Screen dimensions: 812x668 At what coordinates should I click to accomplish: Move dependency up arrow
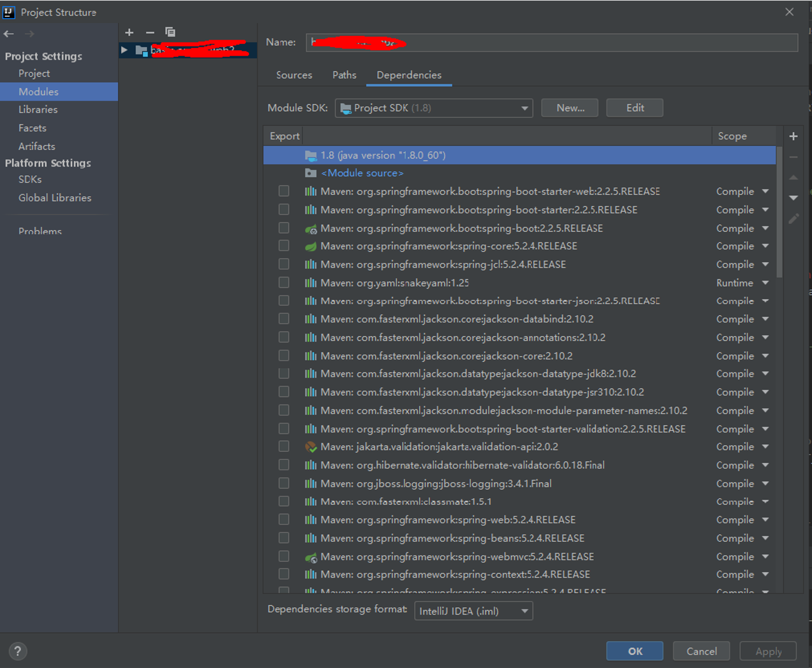(793, 177)
